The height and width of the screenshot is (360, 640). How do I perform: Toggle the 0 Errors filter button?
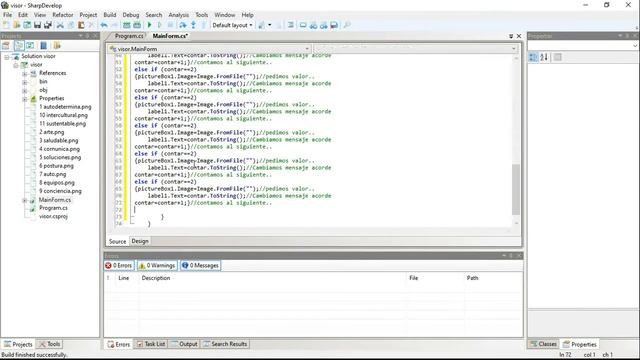(119, 266)
